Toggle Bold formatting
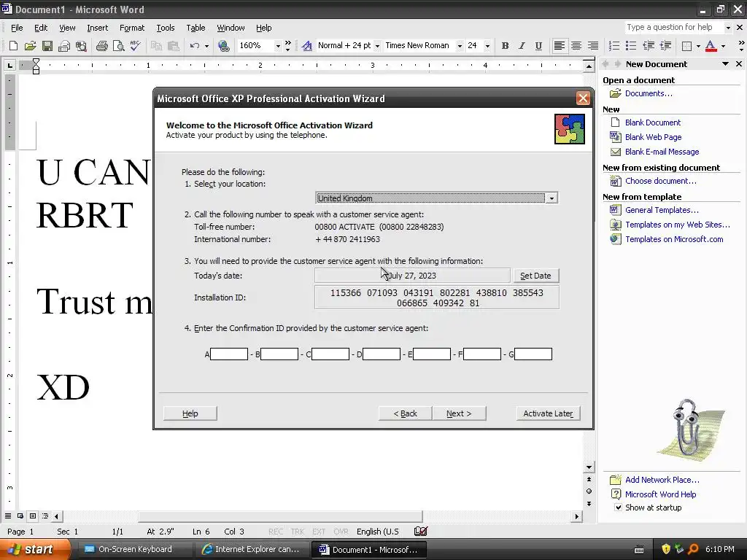This screenshot has width=747, height=560. coord(505,46)
